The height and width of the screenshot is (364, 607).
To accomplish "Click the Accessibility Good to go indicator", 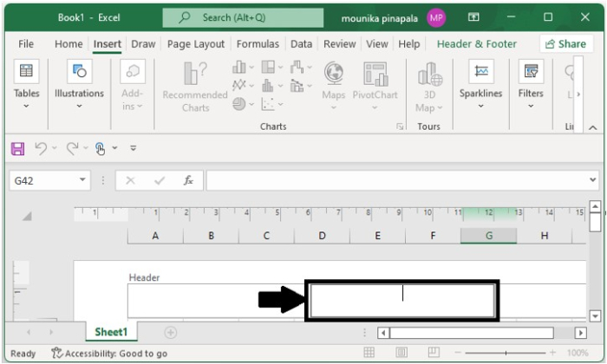I will coord(109,354).
